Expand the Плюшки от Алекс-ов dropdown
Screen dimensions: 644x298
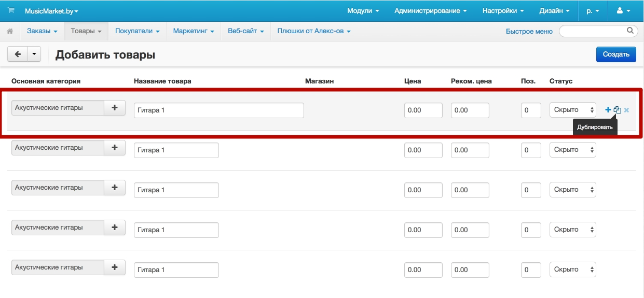pos(314,31)
